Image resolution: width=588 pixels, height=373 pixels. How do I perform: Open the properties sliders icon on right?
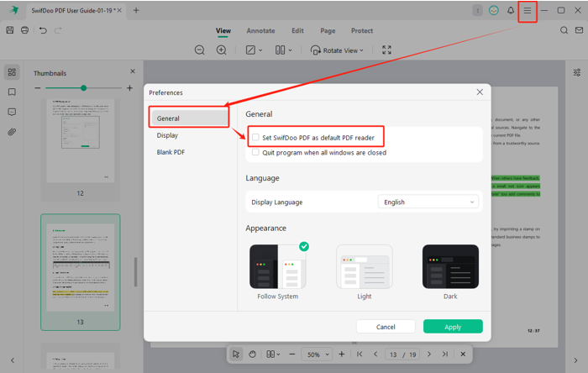click(x=577, y=72)
